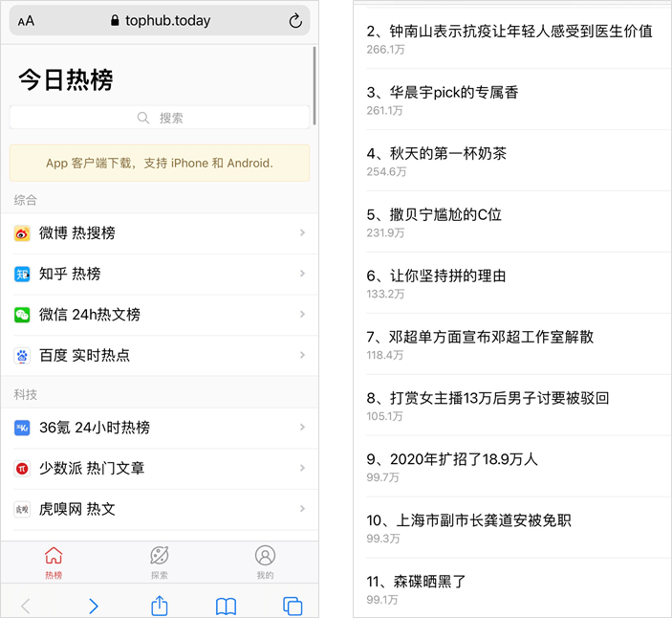Click the 266.1万 heat count
Image resolution: width=672 pixels, height=618 pixels.
point(386,50)
